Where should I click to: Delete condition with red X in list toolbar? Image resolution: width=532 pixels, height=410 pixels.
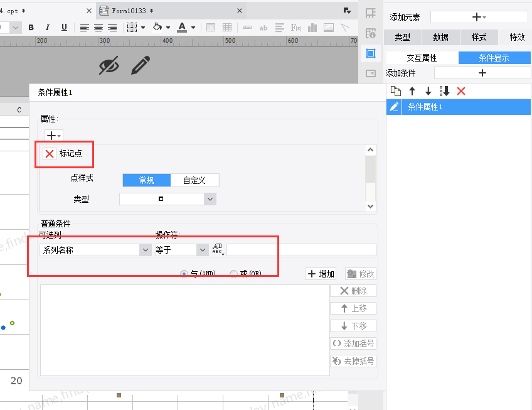tap(460, 91)
